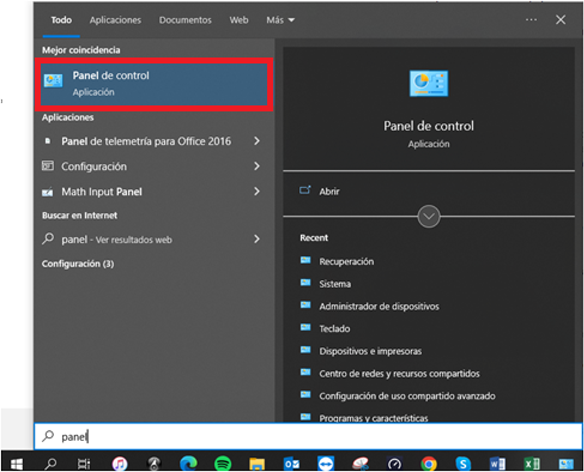The image size is (584, 472).
Task: Click the Math Input Panel icon
Action: (x=47, y=192)
